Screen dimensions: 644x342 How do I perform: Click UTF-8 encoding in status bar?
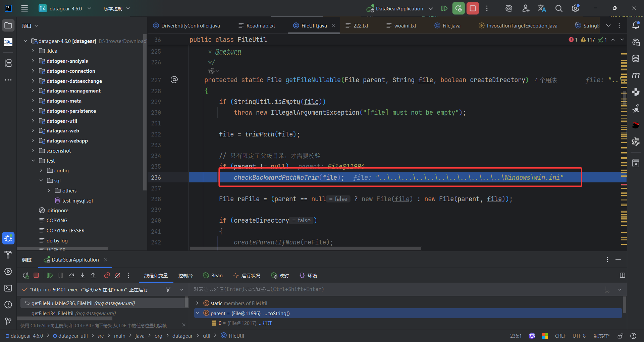[579, 336]
